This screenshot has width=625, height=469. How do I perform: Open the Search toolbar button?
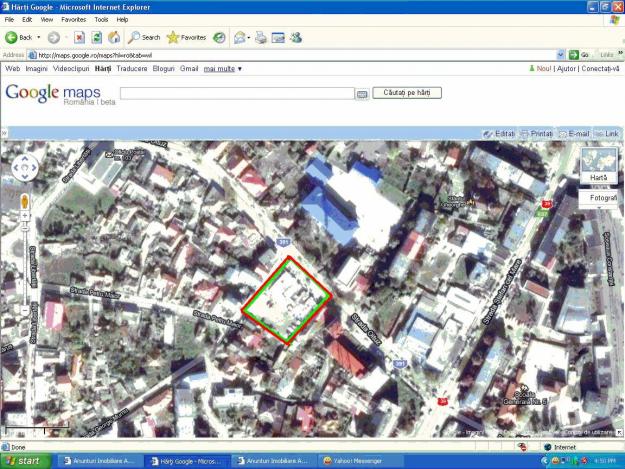point(144,37)
